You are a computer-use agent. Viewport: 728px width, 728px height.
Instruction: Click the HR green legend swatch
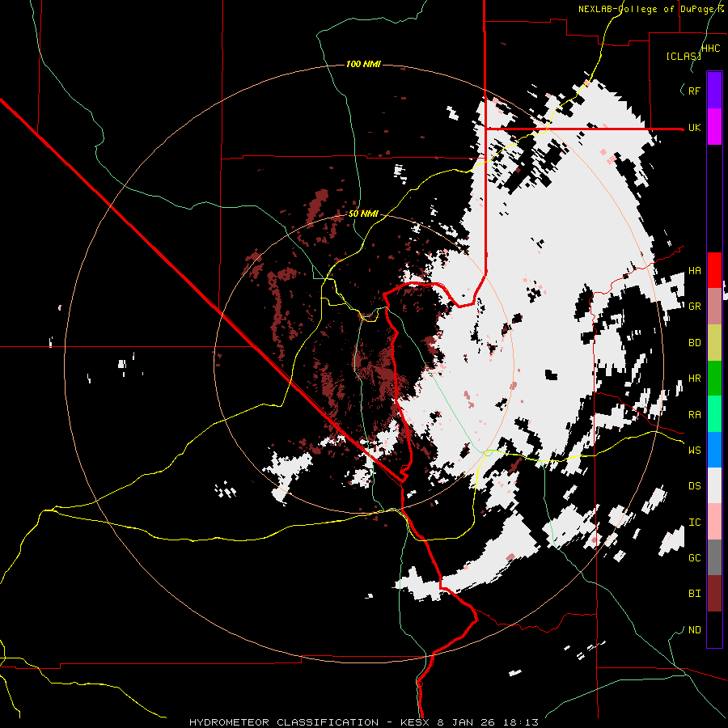pyautogui.click(x=714, y=378)
